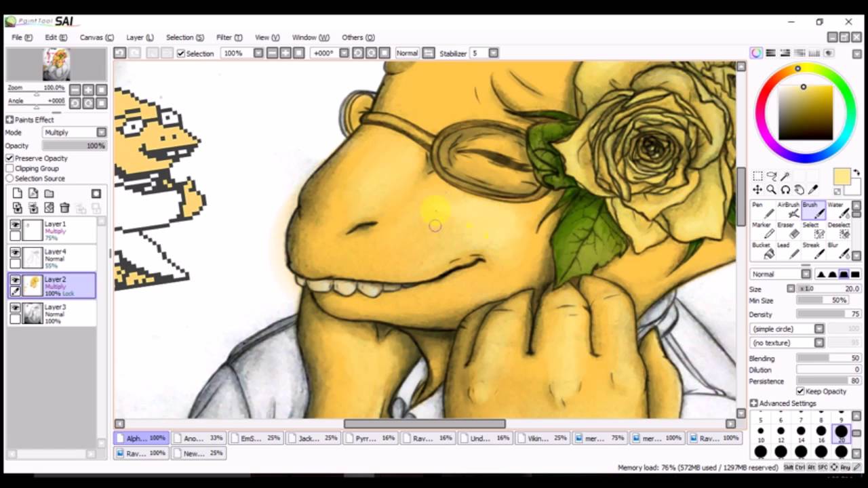
Task: Select the AirBrush tool
Action: 788,210
